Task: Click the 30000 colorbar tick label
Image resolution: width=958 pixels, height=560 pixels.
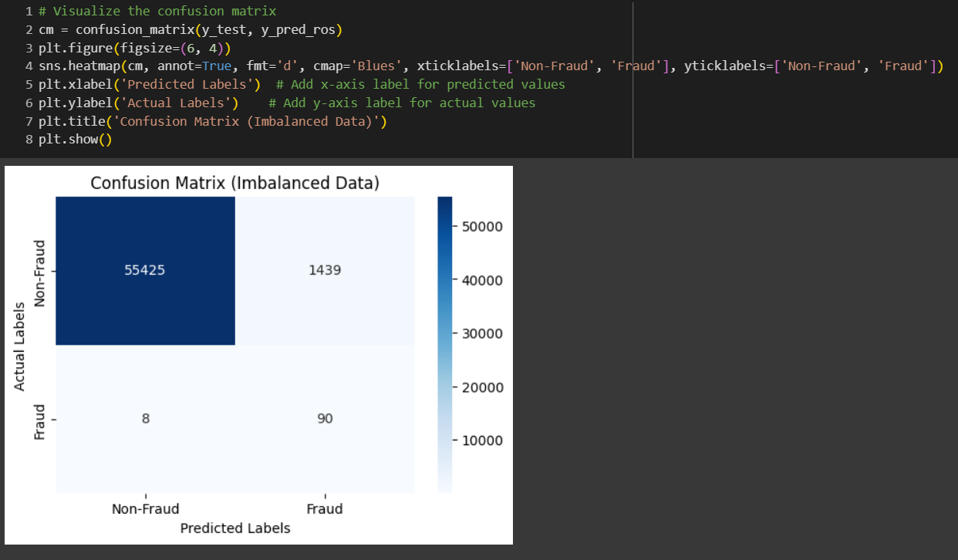Action: coord(481,334)
